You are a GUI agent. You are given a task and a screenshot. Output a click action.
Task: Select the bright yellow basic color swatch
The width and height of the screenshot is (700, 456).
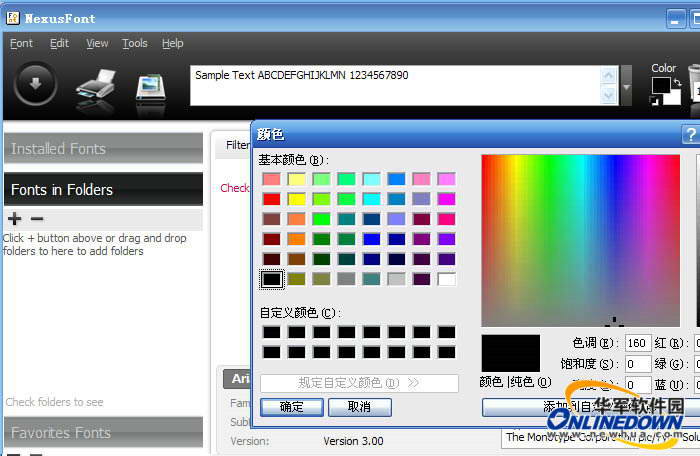pyautogui.click(x=296, y=199)
